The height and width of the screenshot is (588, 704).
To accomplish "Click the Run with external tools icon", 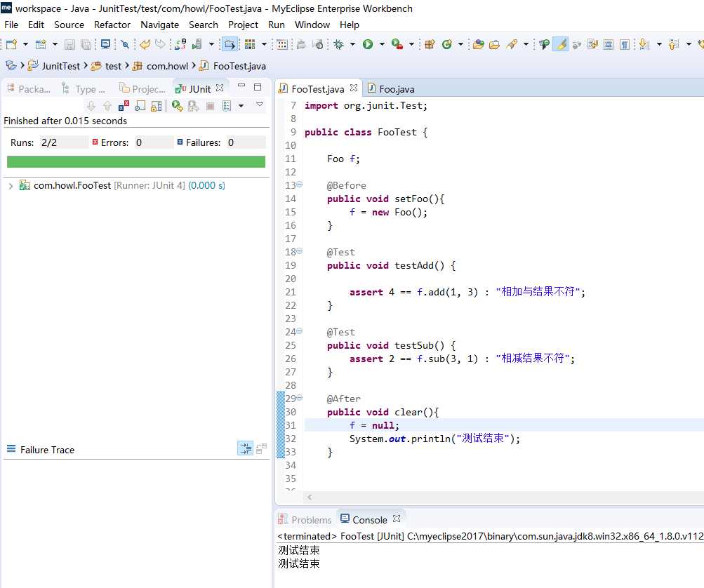I will (x=397, y=44).
